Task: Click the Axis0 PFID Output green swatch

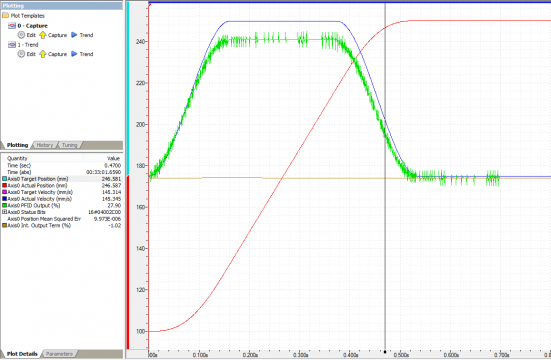Action: [x=4, y=205]
